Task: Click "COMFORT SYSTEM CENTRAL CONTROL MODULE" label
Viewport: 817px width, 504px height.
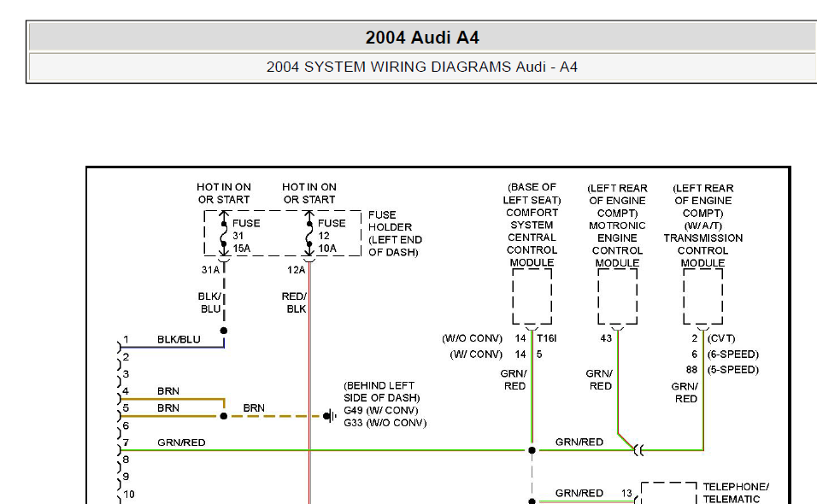Action: (532, 237)
